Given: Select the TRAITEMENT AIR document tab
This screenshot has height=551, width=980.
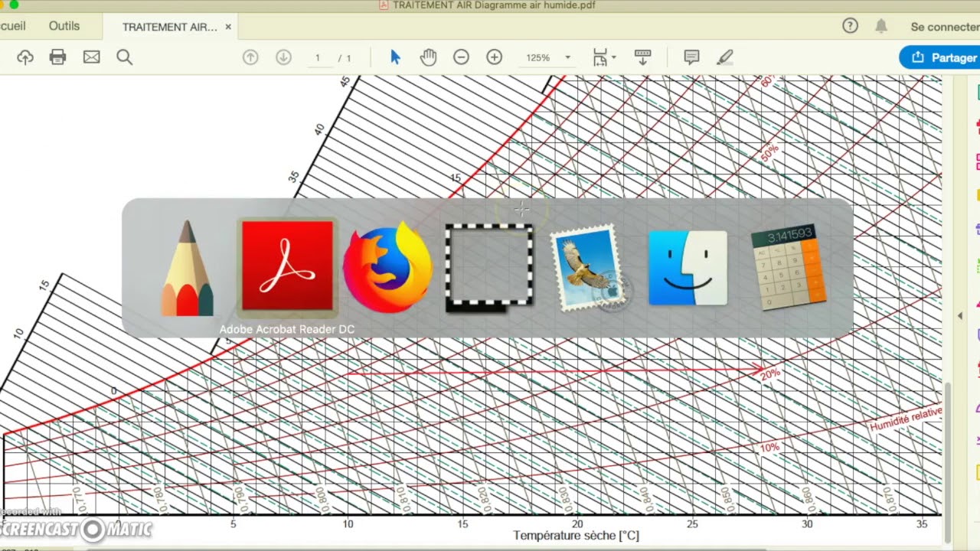Looking at the screenshot, I should click(170, 27).
